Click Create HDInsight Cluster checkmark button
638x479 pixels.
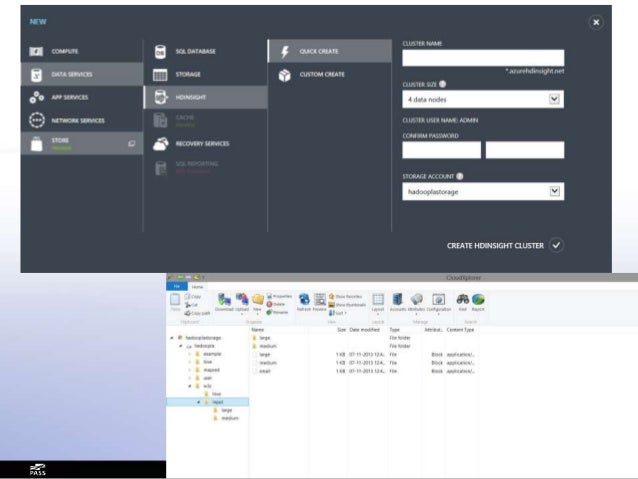[556, 245]
